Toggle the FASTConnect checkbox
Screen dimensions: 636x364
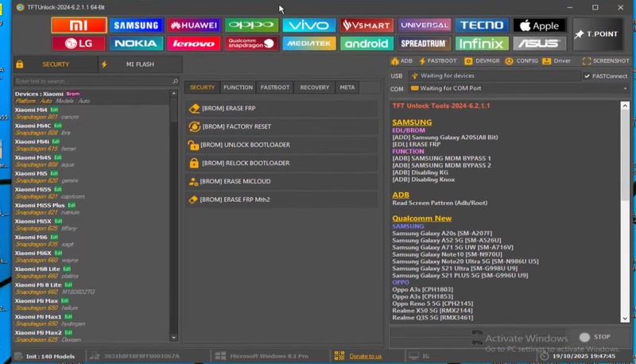click(x=588, y=76)
